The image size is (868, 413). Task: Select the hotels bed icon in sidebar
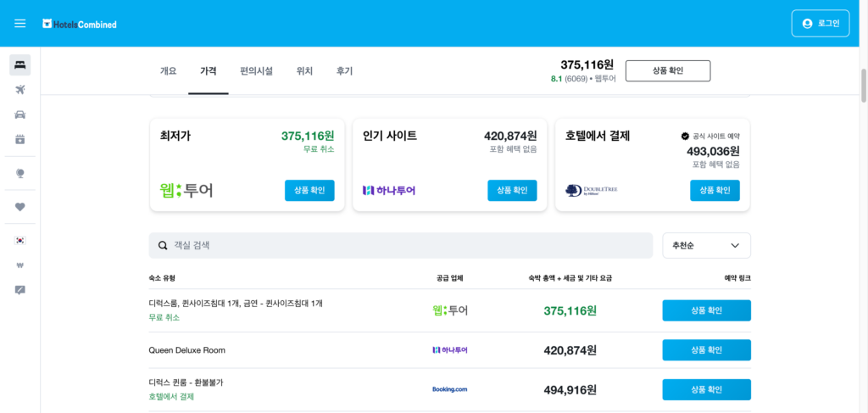coord(20,64)
